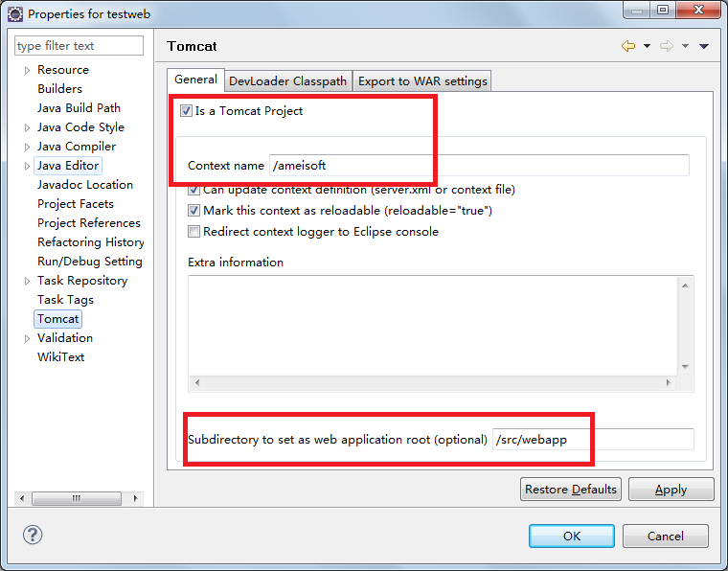Viewport: 728px width, 571px height.
Task: Toggle Mark this context as reloadable
Action: tap(194, 211)
